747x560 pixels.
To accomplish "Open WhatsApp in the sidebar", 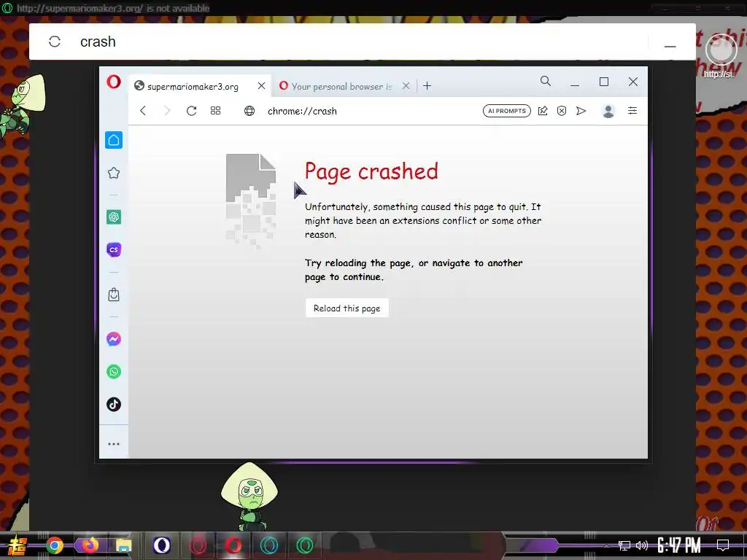I will pyautogui.click(x=113, y=371).
